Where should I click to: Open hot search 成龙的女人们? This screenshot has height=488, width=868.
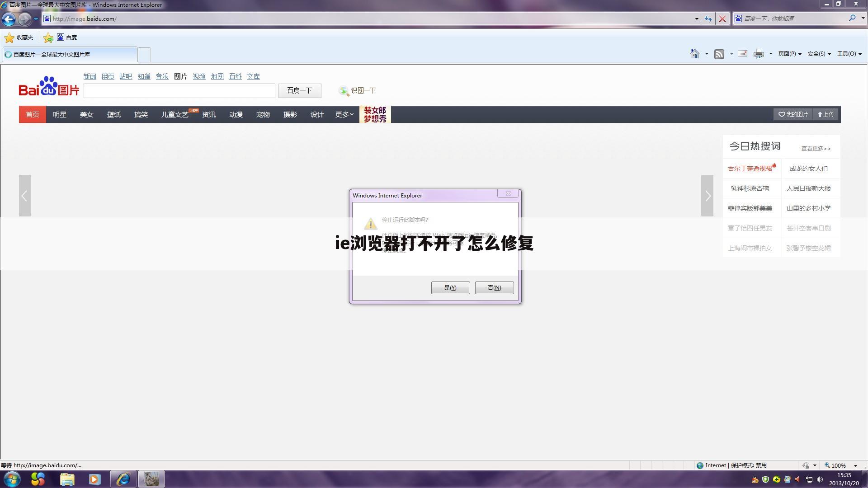tap(808, 169)
